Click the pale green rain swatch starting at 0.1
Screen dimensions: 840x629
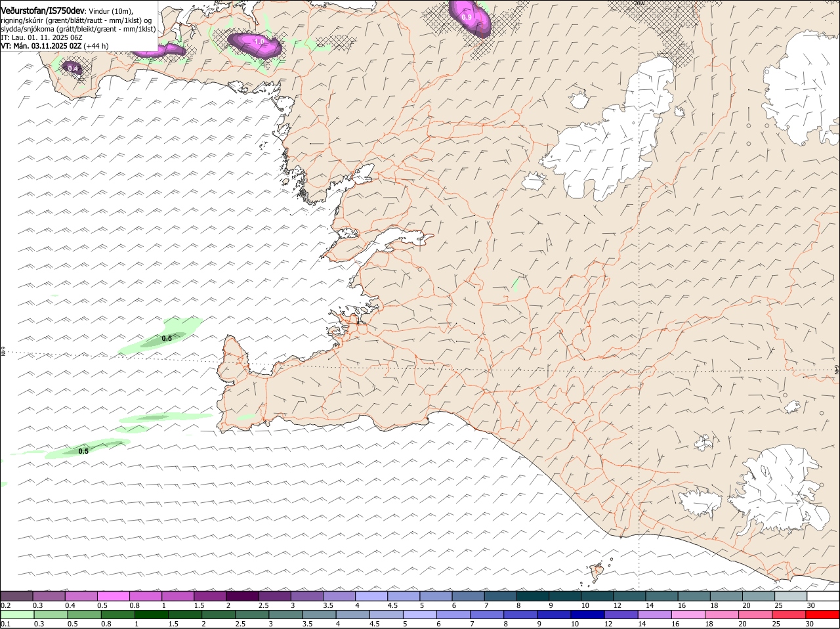pos(16,615)
